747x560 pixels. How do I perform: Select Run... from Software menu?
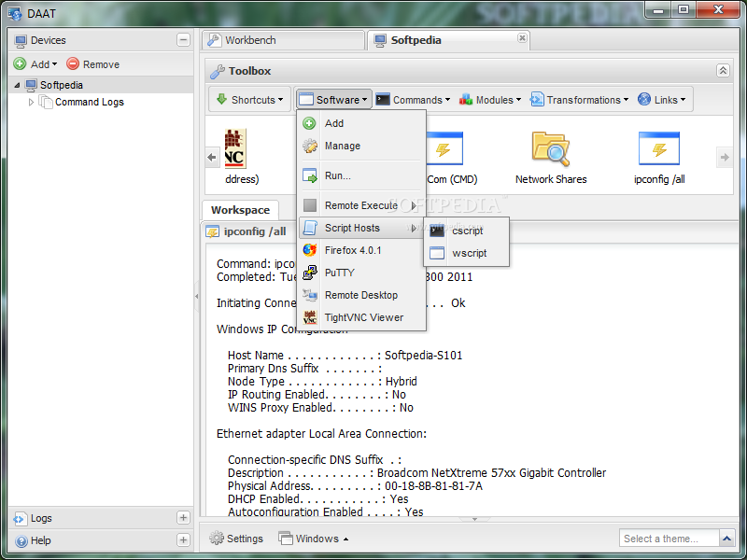pos(361,175)
